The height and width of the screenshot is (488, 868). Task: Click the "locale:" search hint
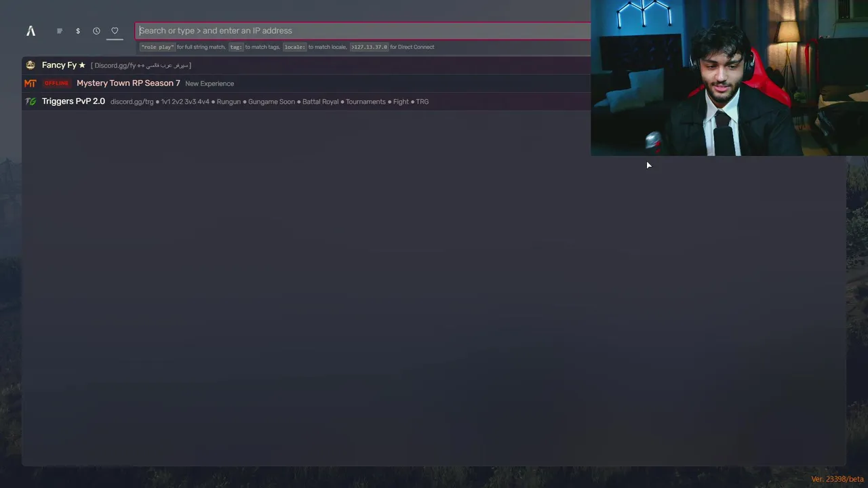click(x=295, y=47)
